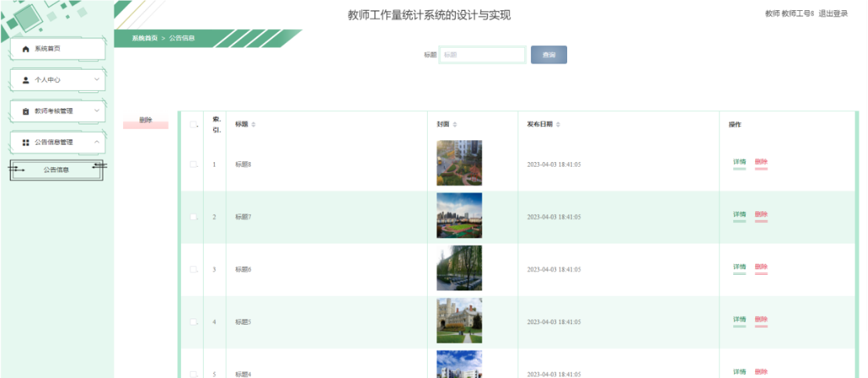The width and height of the screenshot is (868, 378).
Task: Open the cover thumbnail of 标题5
Action: 459,321
